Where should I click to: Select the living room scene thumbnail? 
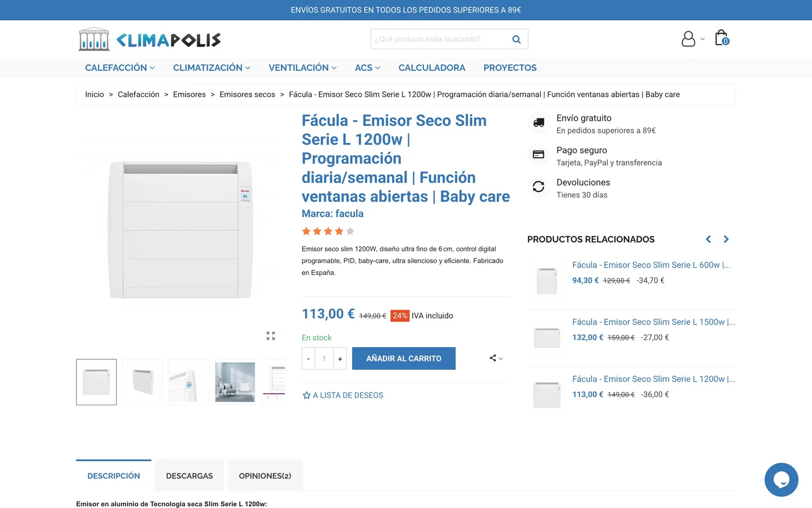(235, 382)
